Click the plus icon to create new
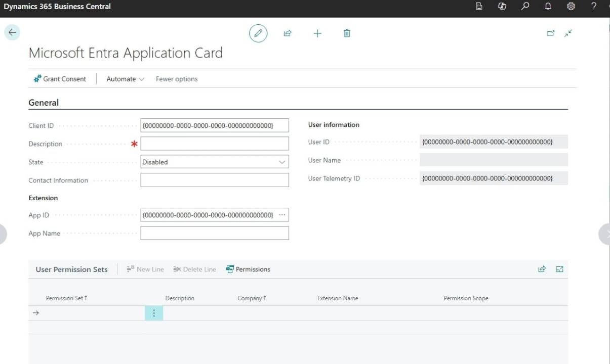Image resolution: width=610 pixels, height=364 pixels. click(x=317, y=33)
